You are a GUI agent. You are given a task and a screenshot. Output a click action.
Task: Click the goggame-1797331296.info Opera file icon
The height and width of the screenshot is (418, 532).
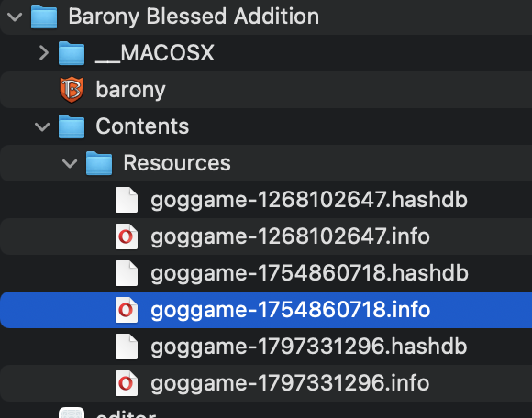tap(127, 383)
